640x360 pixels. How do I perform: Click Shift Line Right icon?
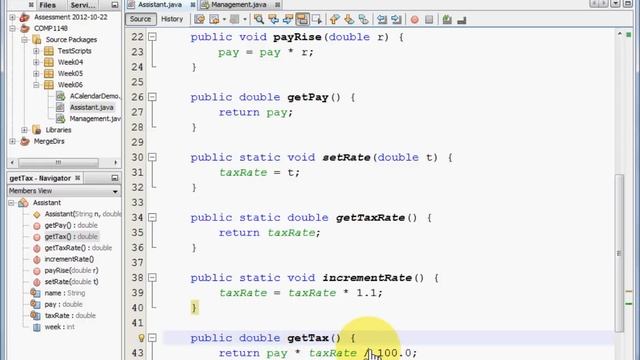tap(396, 19)
